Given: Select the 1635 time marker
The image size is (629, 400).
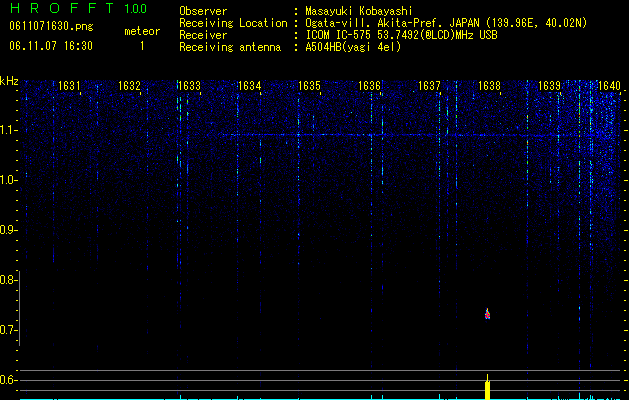Looking at the screenshot, I should 310,86.
